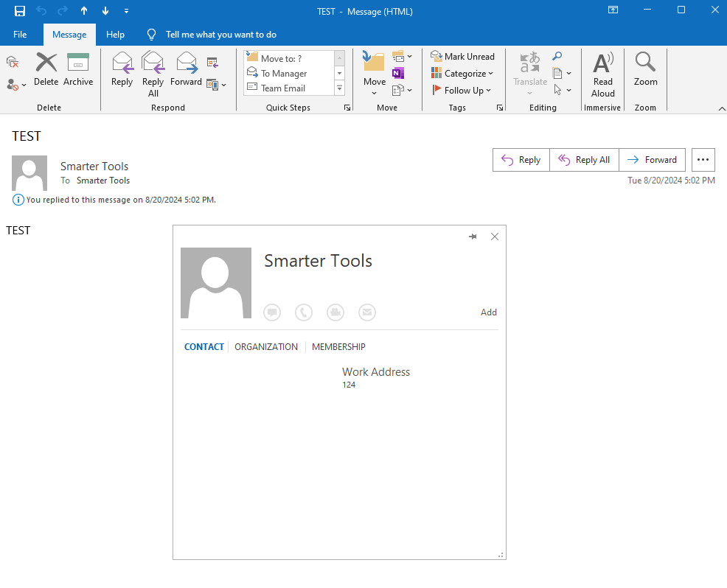Click the phone call icon on contact card

pos(303,312)
